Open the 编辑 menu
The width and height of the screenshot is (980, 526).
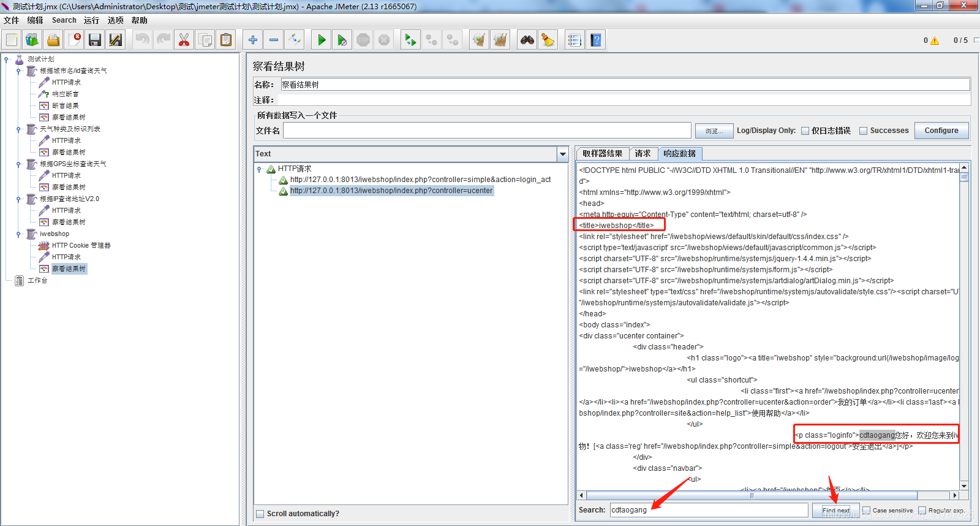click(x=35, y=20)
